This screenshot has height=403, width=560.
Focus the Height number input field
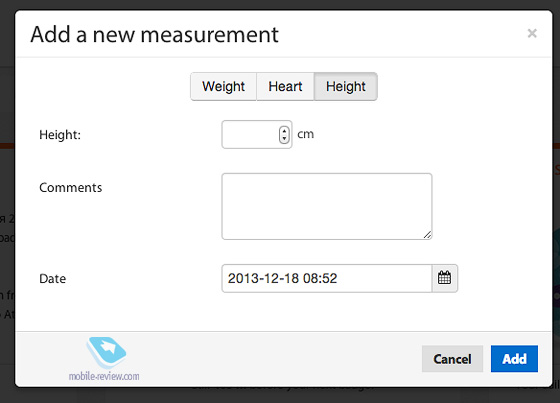257,135
